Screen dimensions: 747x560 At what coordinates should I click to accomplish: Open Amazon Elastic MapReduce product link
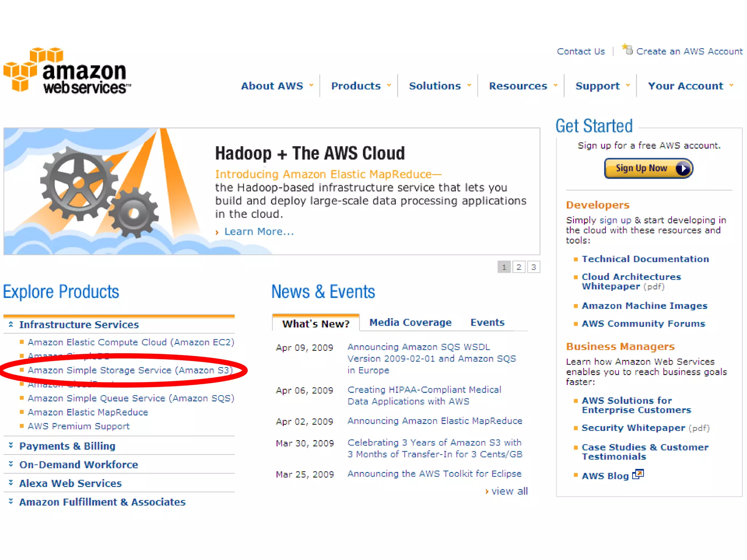[x=88, y=412]
